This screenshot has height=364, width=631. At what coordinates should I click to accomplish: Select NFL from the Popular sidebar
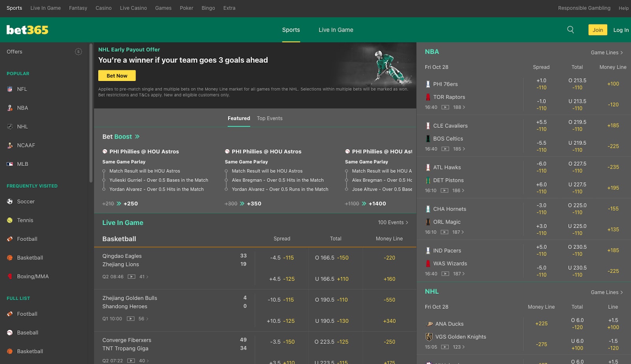point(22,89)
